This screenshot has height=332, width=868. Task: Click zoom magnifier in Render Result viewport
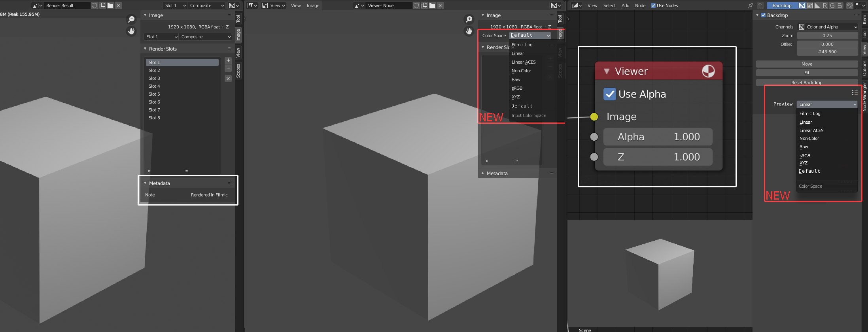131,19
